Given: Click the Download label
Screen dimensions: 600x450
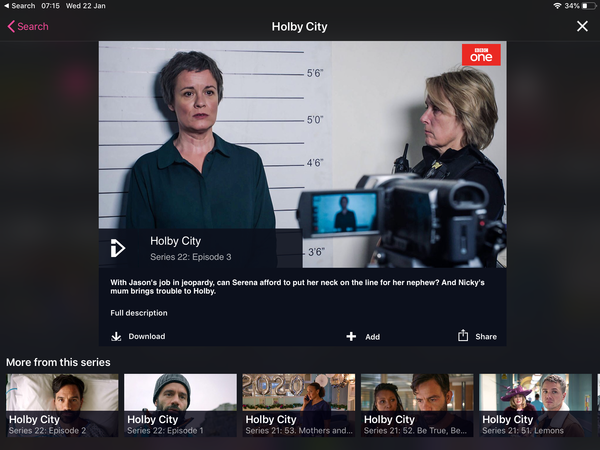Looking at the screenshot, I should pyautogui.click(x=147, y=336).
